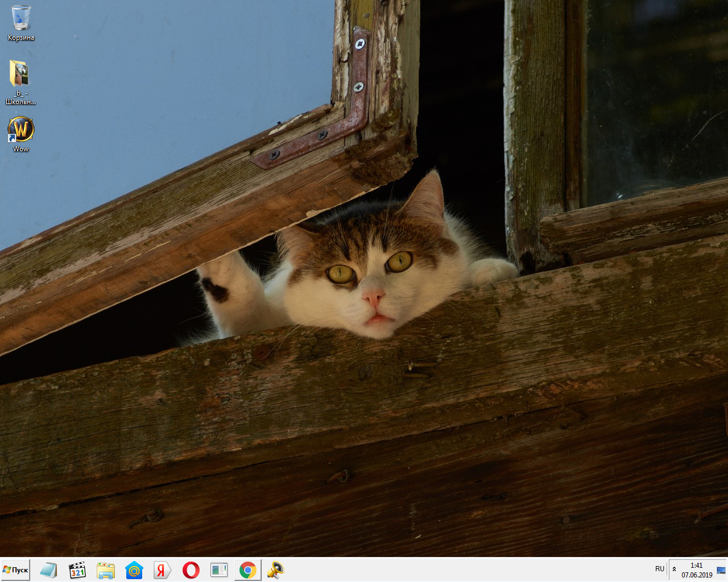Open the file explorer taskbar icon
This screenshot has width=728, height=582.
105,569
